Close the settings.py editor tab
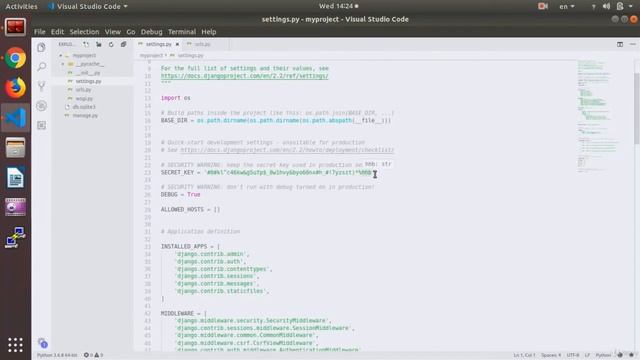 click(x=177, y=44)
